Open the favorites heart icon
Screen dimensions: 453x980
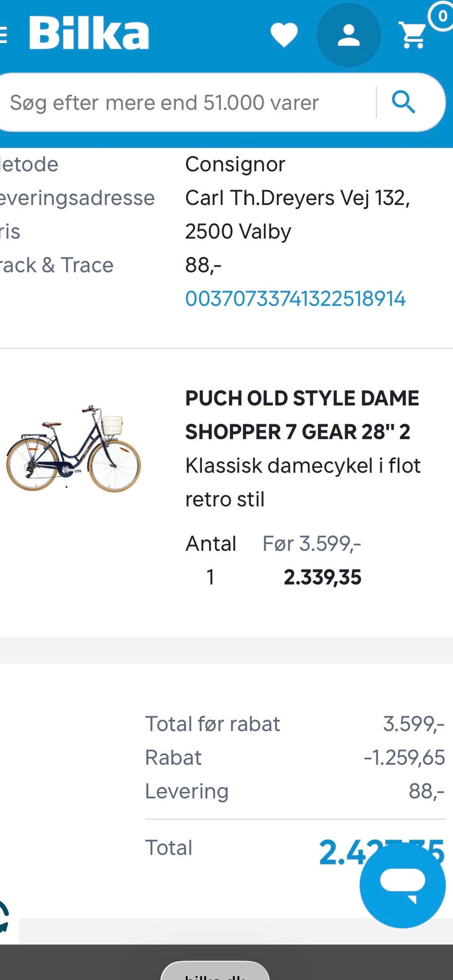(x=284, y=35)
